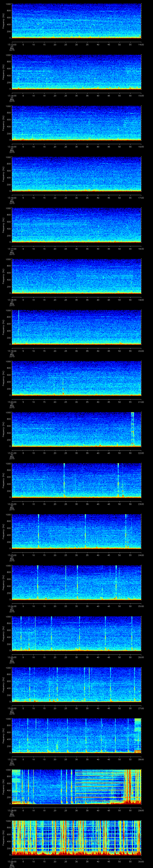Click the 14:00 end time label

pos(141,44)
